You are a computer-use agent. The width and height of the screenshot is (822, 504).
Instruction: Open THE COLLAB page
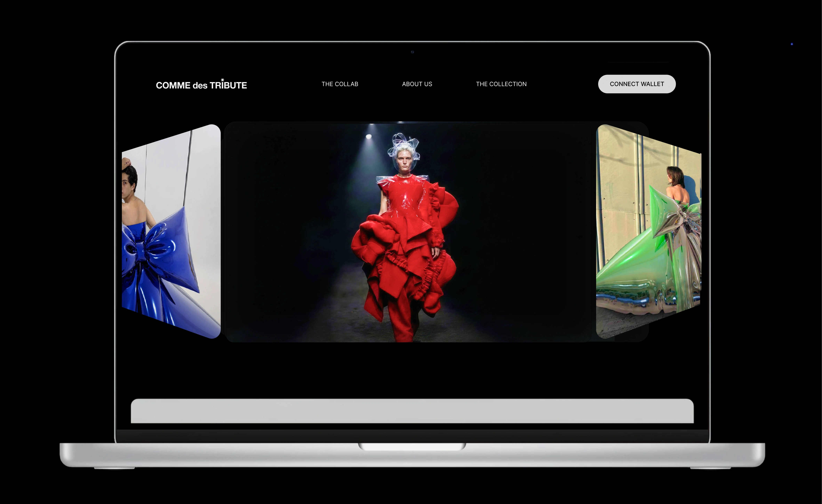point(340,84)
